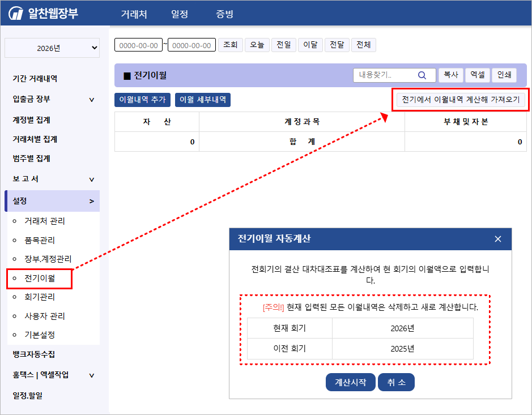This screenshot has height=415, width=532.
Task: Expand 홈택스 | 엑셀작업 menu
Action: [53, 375]
